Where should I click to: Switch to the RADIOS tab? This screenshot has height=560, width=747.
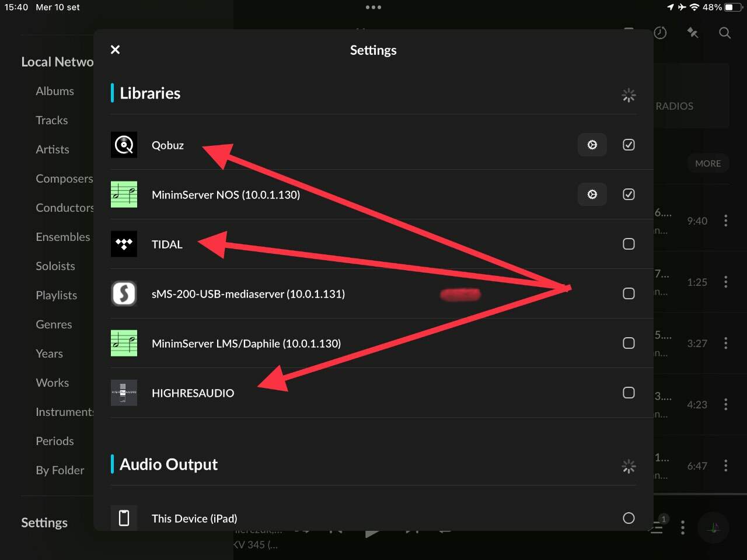(x=675, y=106)
